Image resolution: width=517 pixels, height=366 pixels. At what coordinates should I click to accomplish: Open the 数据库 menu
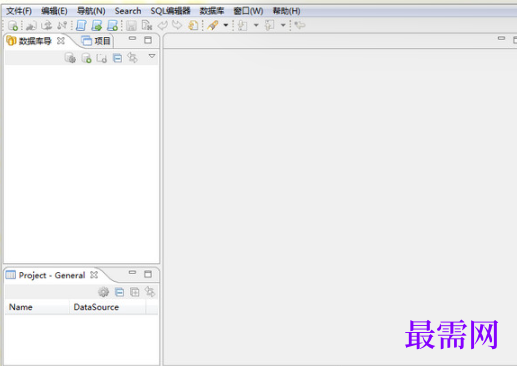pyautogui.click(x=212, y=11)
